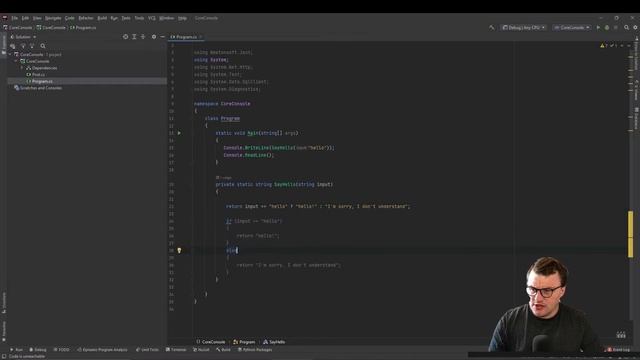
Task: Open the Run tool window
Action: click(16, 350)
